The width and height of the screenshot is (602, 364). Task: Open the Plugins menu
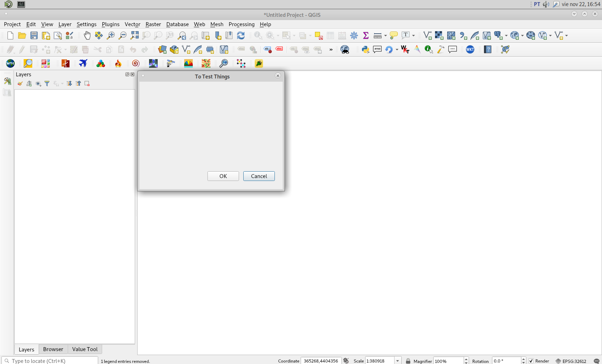pos(110,24)
